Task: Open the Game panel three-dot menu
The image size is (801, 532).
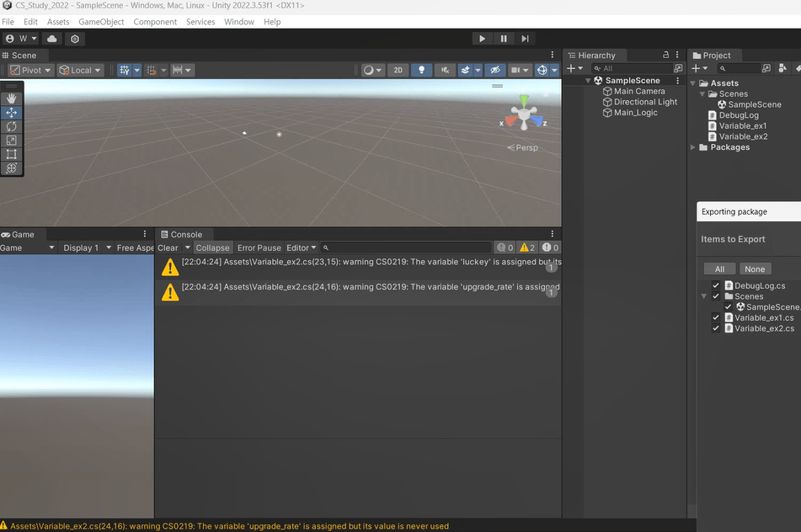Action: 145,234
